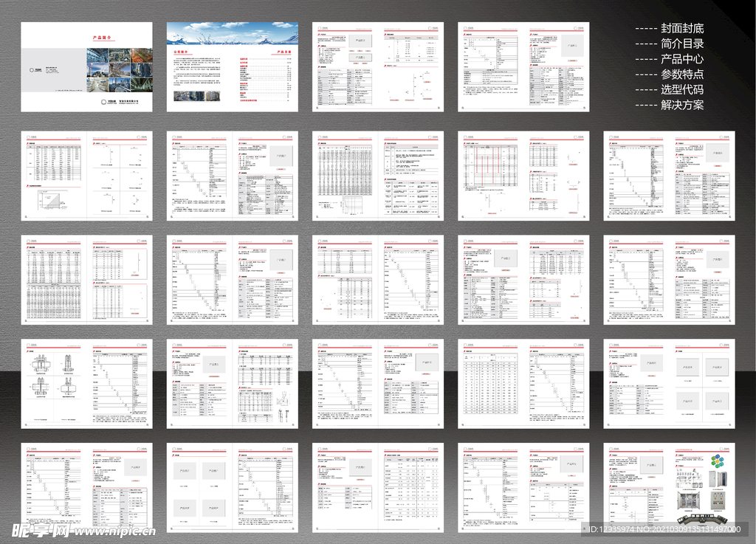Click the 产品中心 label

point(681,59)
